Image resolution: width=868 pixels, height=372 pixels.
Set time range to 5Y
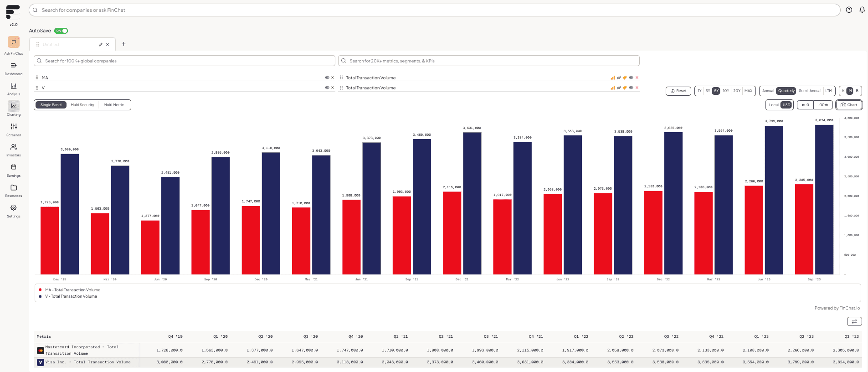tap(716, 91)
